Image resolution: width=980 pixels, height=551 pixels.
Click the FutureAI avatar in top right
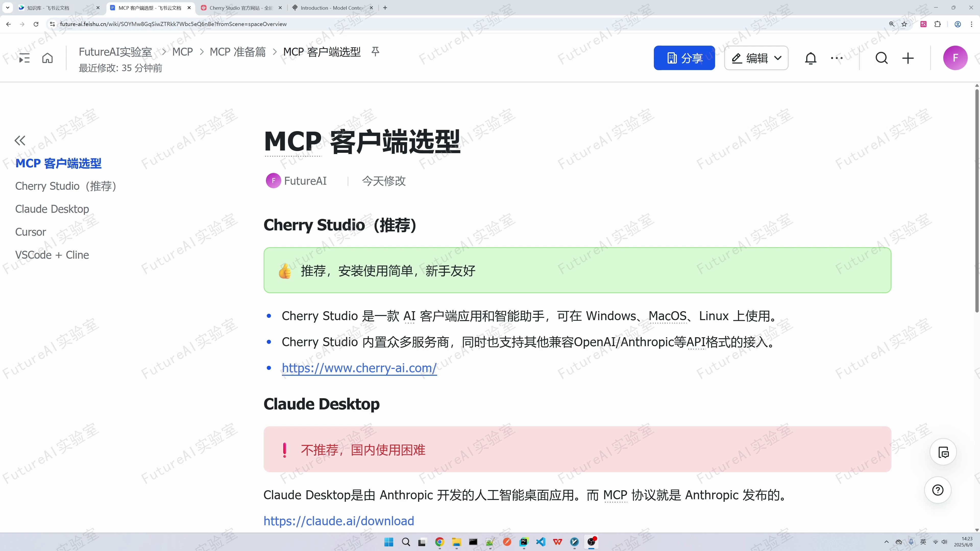click(x=956, y=58)
